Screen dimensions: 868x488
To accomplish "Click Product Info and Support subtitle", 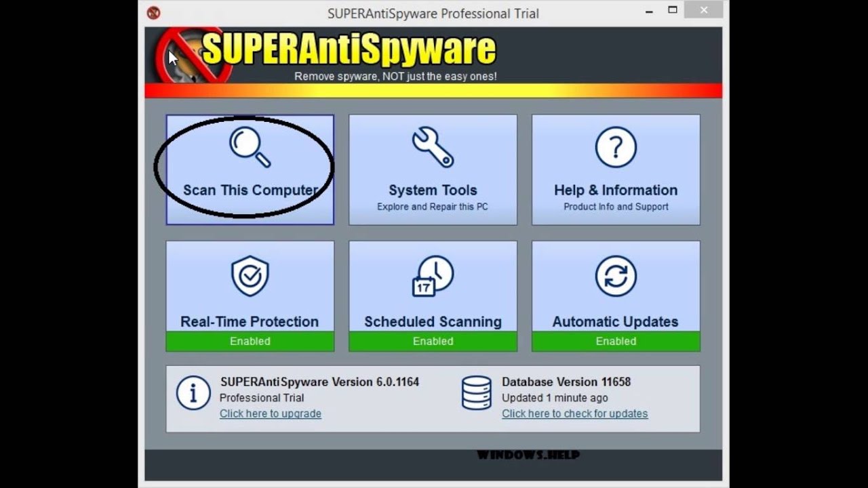I will pyautogui.click(x=616, y=207).
